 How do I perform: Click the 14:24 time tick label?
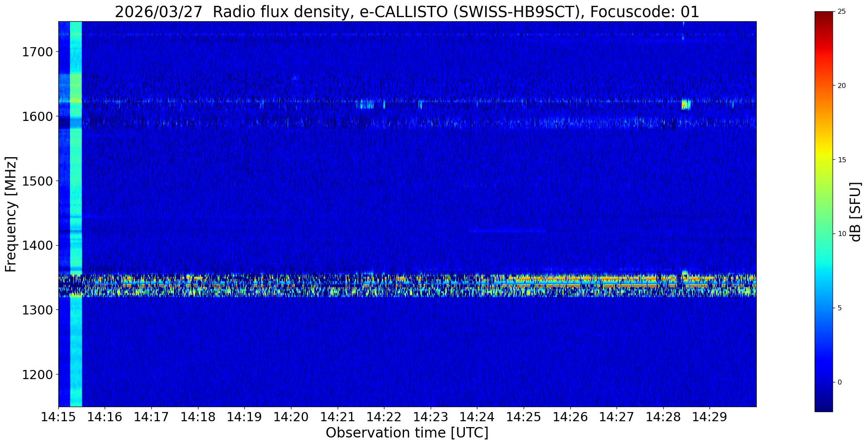477,417
